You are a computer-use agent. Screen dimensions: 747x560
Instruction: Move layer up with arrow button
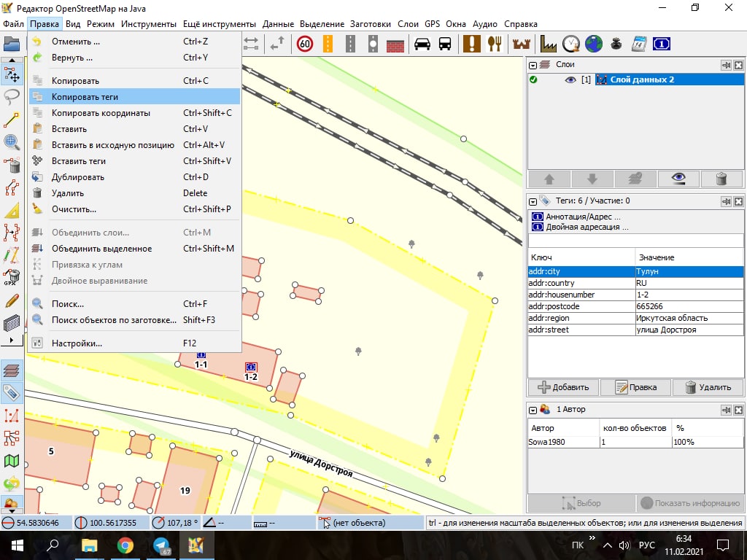pos(549,179)
